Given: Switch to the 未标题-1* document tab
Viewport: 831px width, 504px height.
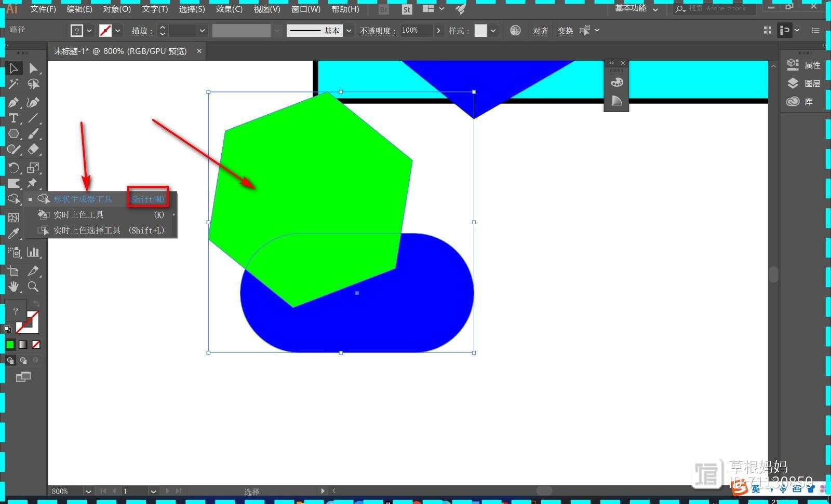Looking at the screenshot, I should point(120,51).
